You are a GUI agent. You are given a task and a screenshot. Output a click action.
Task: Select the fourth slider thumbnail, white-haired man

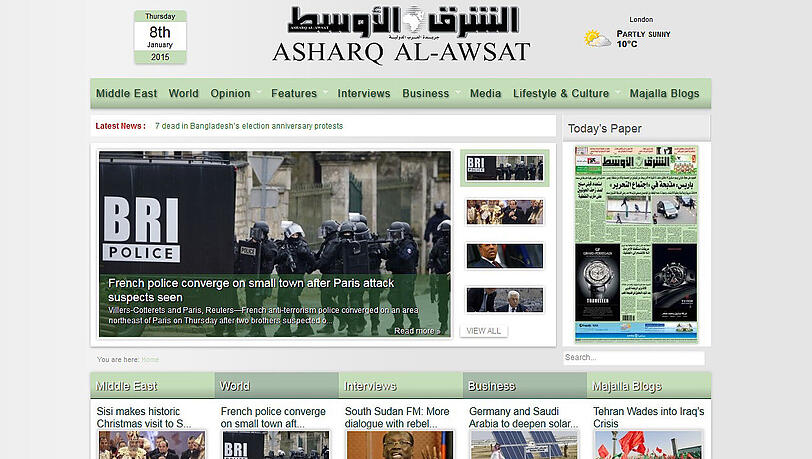click(x=504, y=300)
